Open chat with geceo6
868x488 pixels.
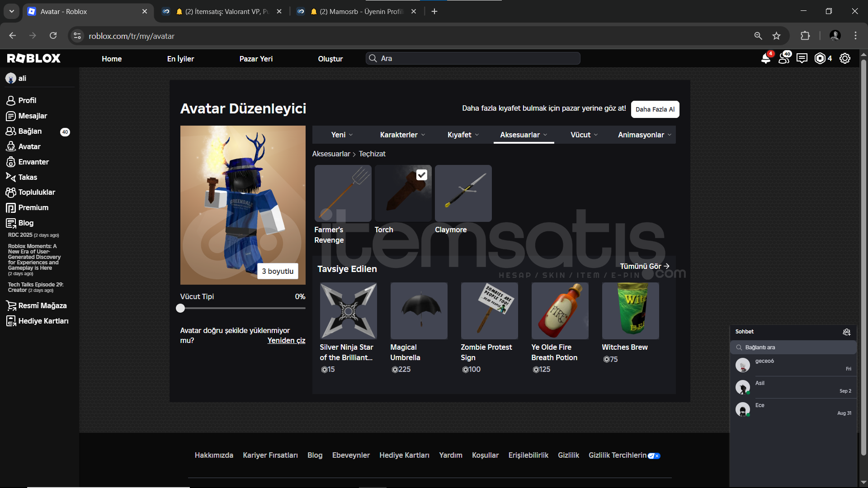tap(793, 365)
